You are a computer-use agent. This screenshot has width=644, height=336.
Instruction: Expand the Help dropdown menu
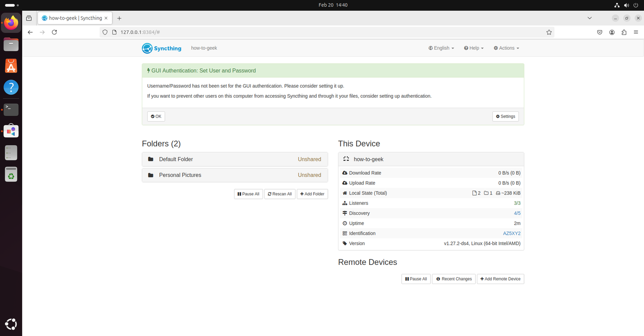(473, 48)
